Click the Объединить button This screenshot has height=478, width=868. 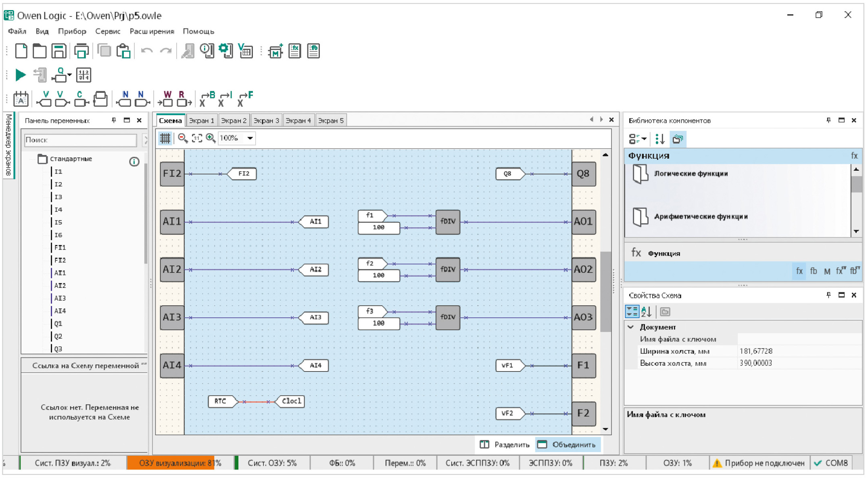[x=567, y=444]
